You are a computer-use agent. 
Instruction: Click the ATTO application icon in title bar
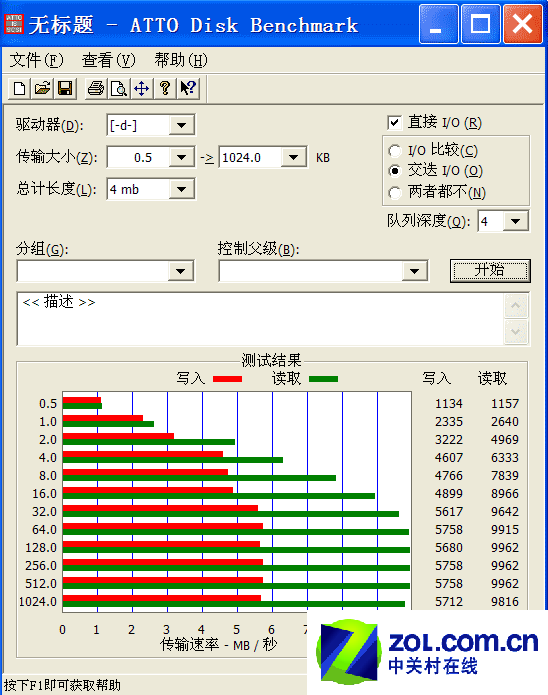pos(14,24)
